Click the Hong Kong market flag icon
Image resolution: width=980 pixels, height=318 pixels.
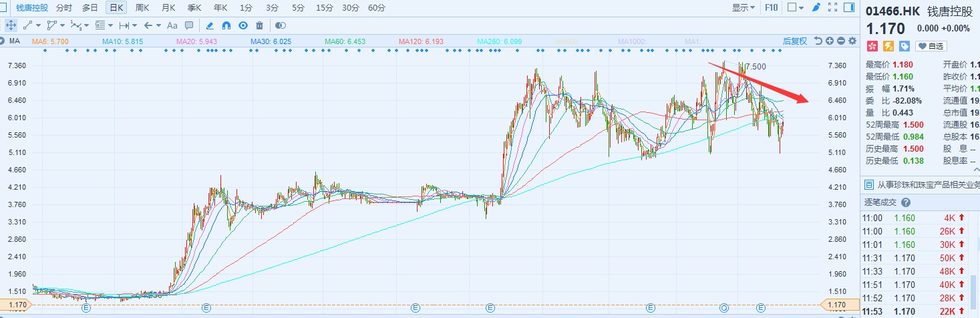click(872, 46)
